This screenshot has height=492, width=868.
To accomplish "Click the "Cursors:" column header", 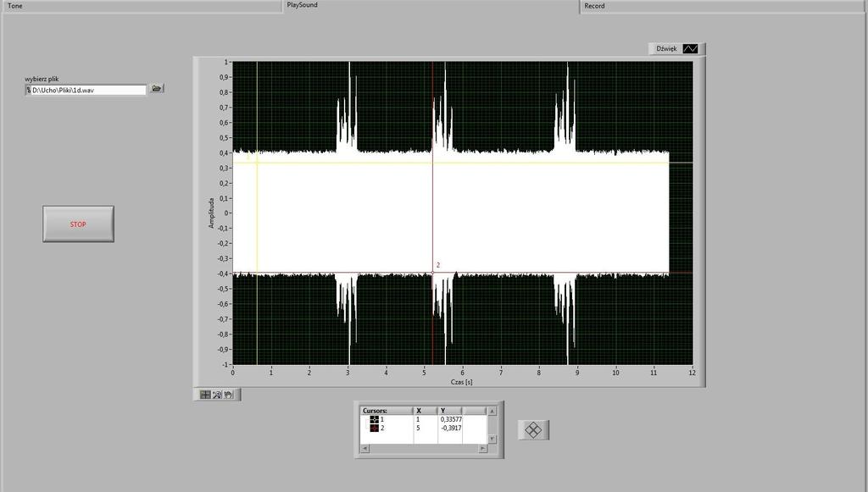I will click(x=387, y=411).
